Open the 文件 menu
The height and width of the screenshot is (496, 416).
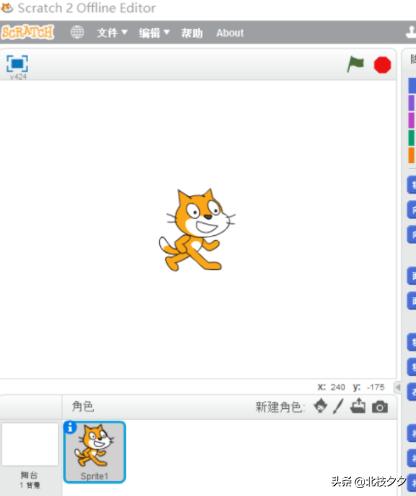click(x=112, y=33)
